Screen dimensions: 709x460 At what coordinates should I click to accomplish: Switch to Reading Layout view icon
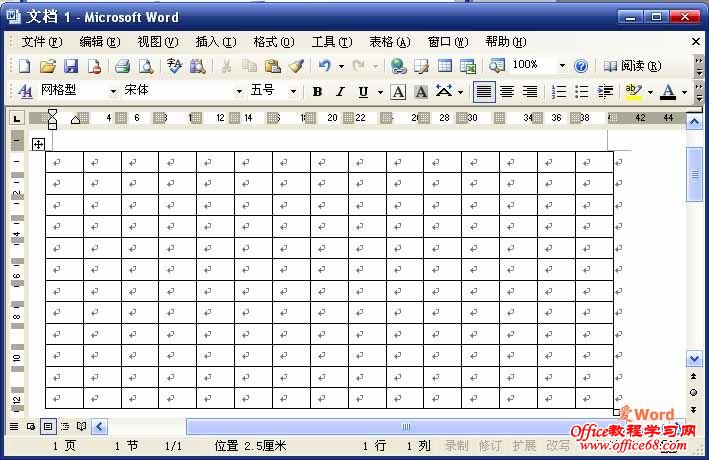coord(81,426)
